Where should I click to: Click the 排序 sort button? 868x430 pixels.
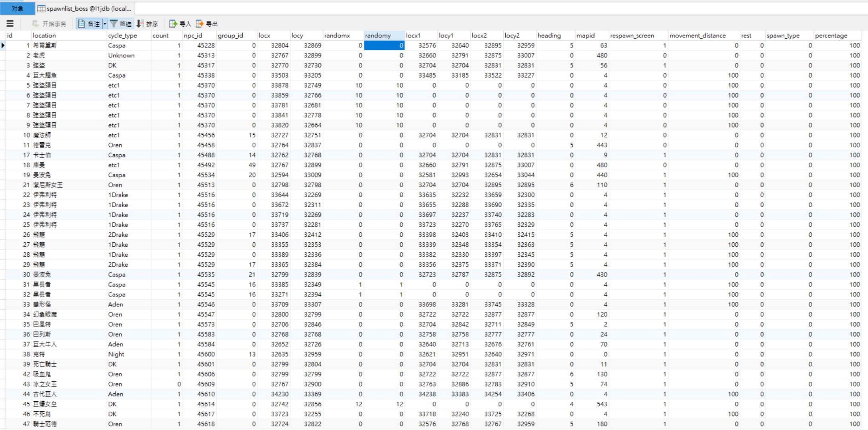147,24
